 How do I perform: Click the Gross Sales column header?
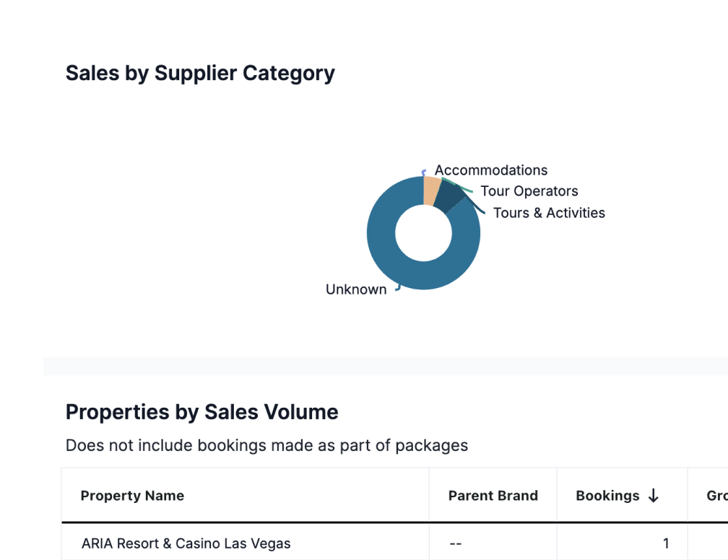716,495
